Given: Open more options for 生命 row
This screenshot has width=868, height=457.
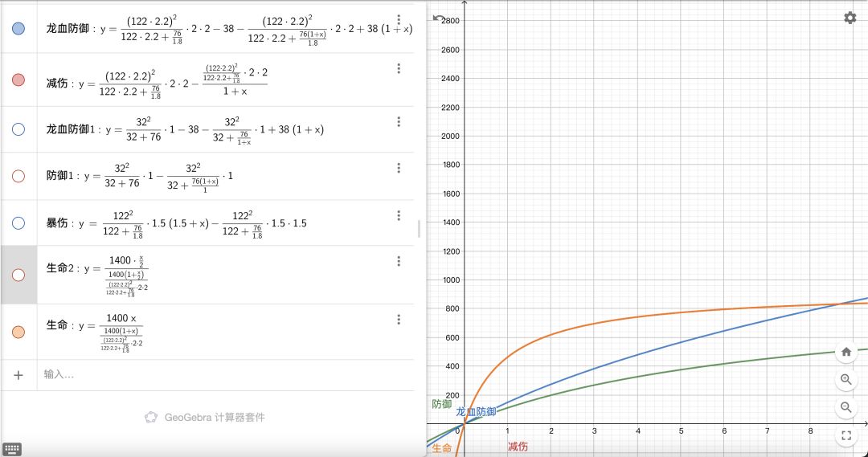Looking at the screenshot, I should [x=399, y=320].
